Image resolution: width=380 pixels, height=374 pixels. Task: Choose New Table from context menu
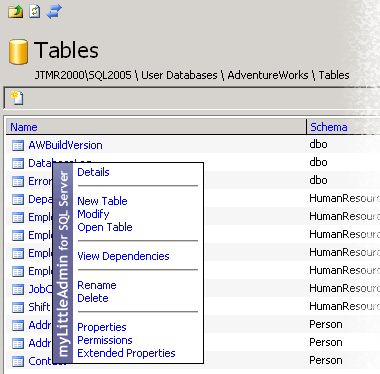(x=102, y=201)
